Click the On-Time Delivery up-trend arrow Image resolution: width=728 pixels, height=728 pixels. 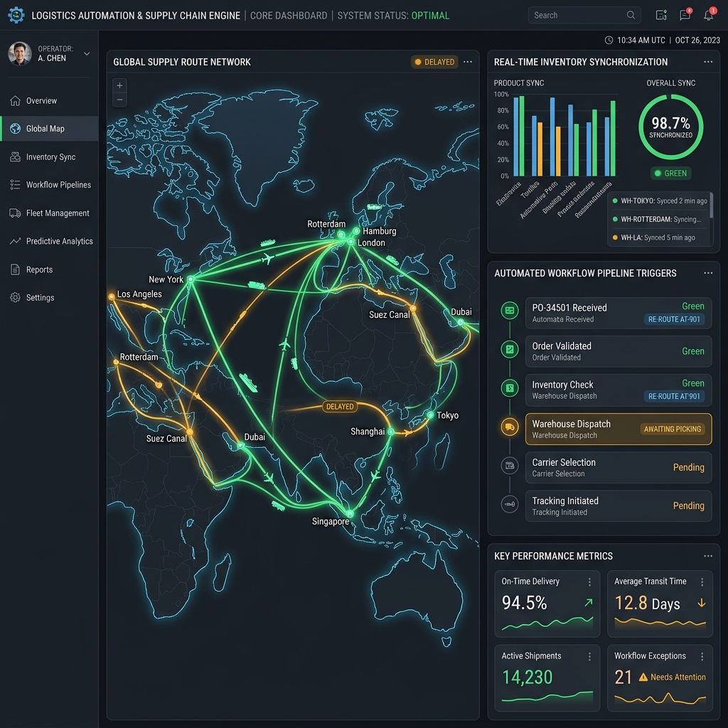(x=589, y=603)
